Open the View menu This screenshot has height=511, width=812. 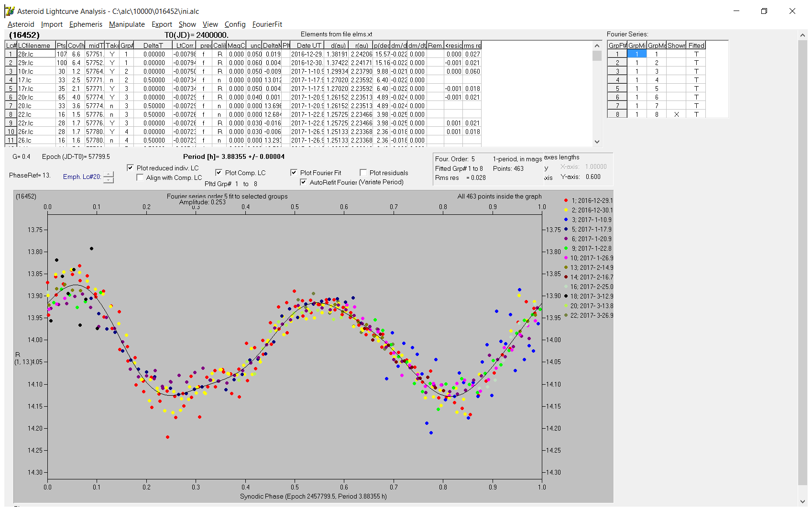210,24
